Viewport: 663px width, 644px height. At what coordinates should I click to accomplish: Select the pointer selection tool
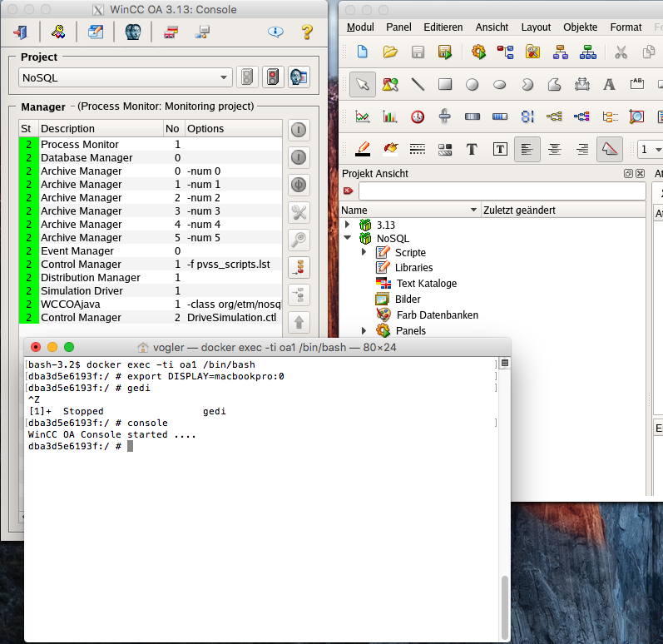click(x=363, y=84)
